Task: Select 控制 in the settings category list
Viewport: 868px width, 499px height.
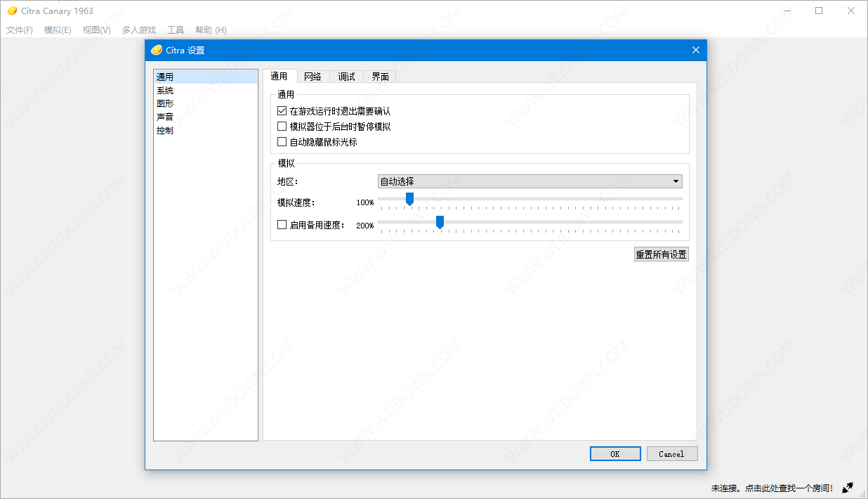Action: tap(206, 130)
